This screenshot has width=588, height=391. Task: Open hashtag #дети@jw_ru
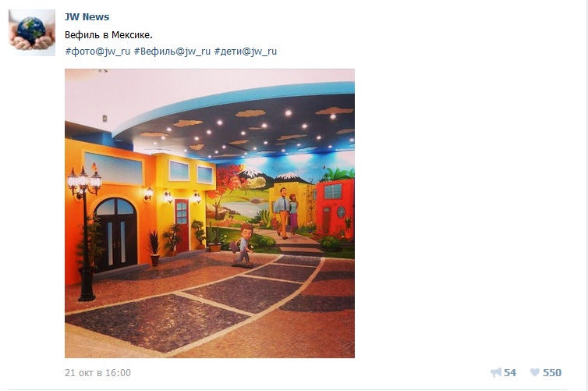245,52
